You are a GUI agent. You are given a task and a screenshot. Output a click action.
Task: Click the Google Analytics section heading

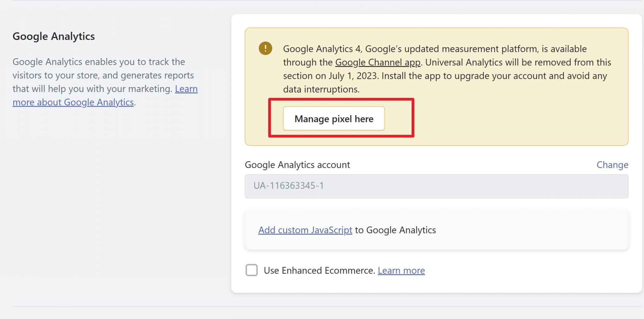(x=53, y=36)
